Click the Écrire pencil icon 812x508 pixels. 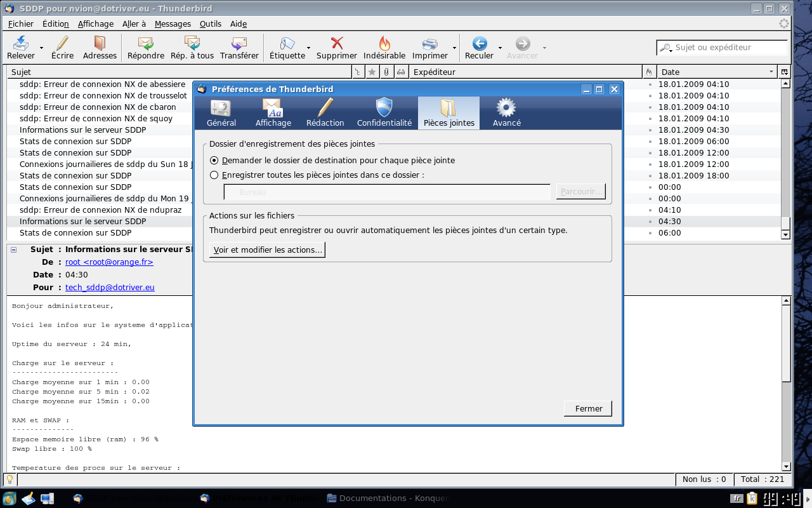pyautogui.click(x=62, y=44)
